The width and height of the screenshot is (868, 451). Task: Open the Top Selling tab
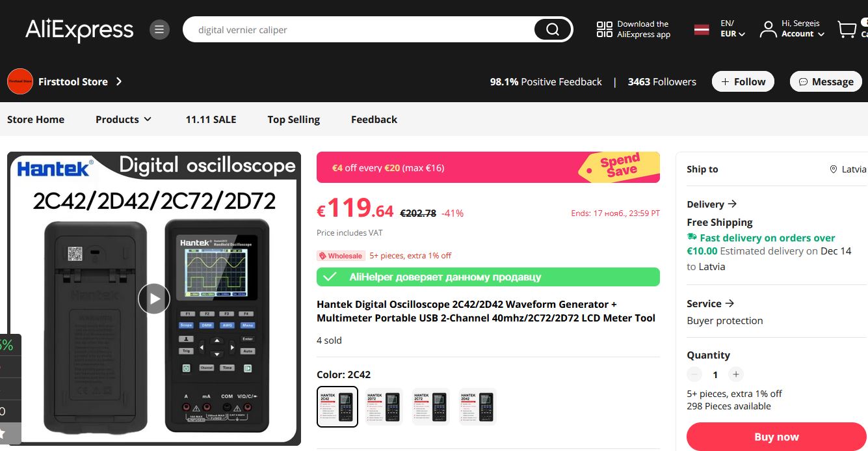tap(294, 119)
